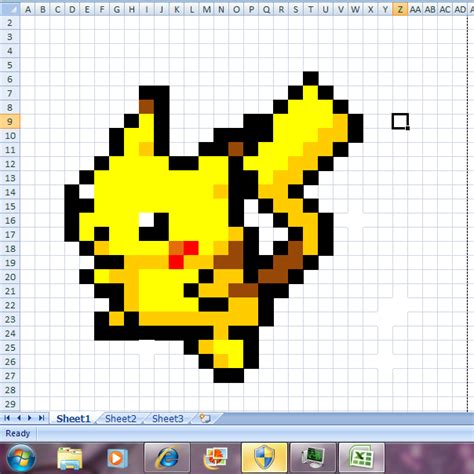Select row 27 header
The image size is (474, 474).
click(x=10, y=376)
